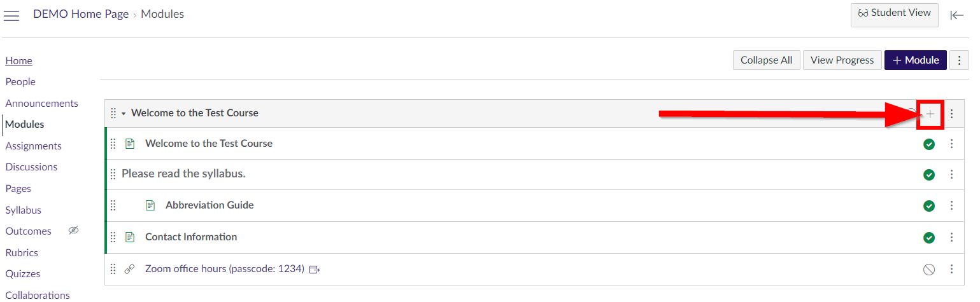
Task: Open the Abbreviation Guide page link
Action: (209, 205)
